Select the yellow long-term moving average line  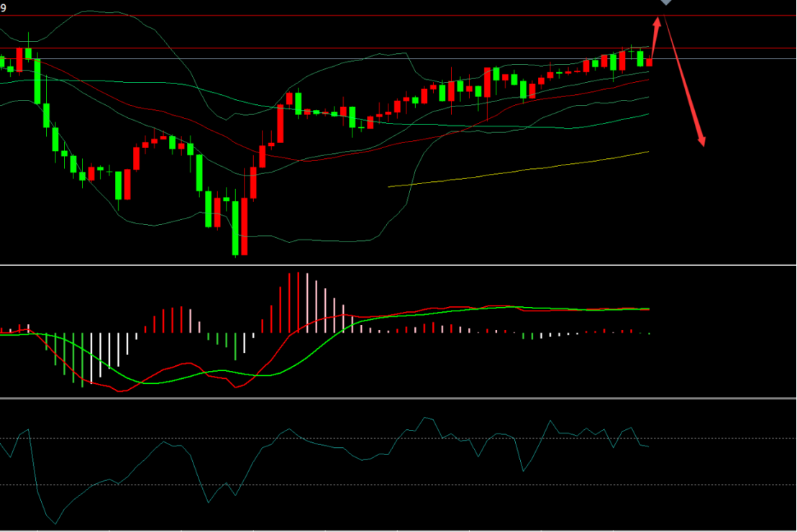coord(519,170)
